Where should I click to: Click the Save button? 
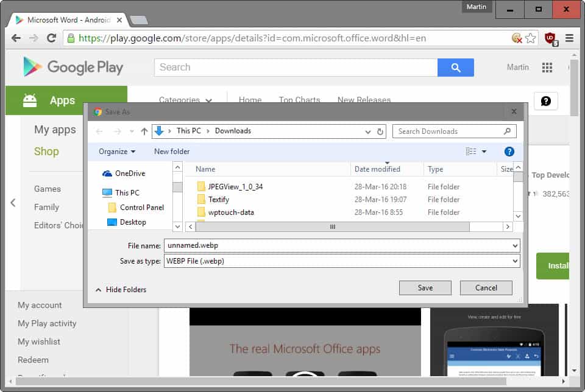pos(425,287)
